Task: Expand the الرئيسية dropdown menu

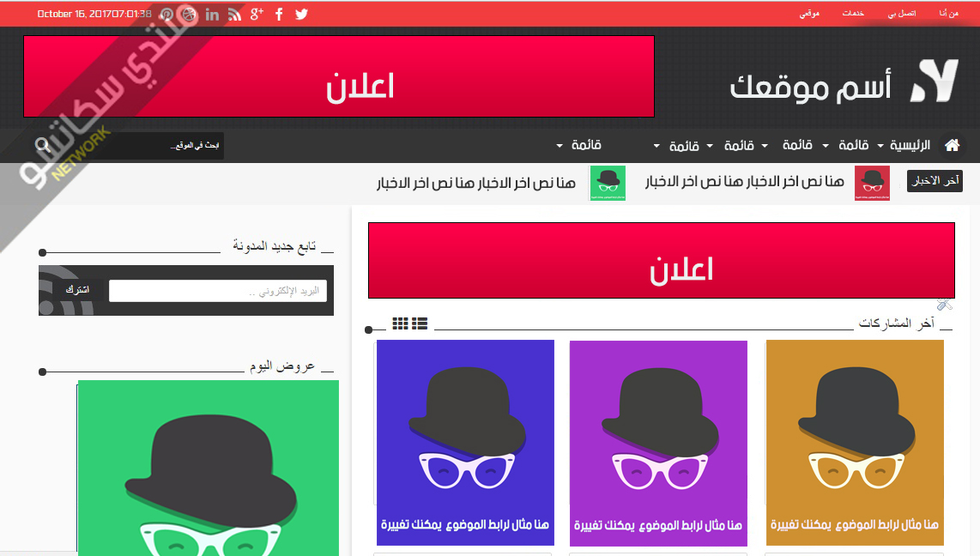Action: pos(906,146)
